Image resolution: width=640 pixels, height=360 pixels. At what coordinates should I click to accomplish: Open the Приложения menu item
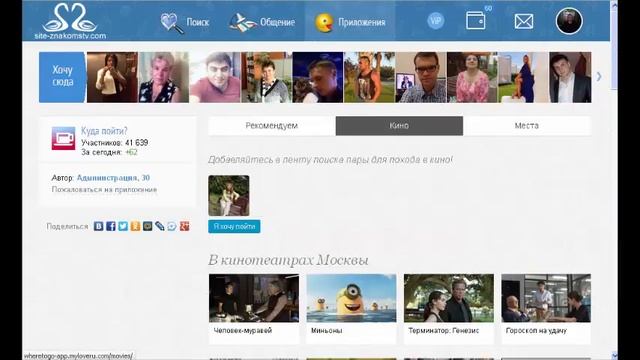point(362,22)
